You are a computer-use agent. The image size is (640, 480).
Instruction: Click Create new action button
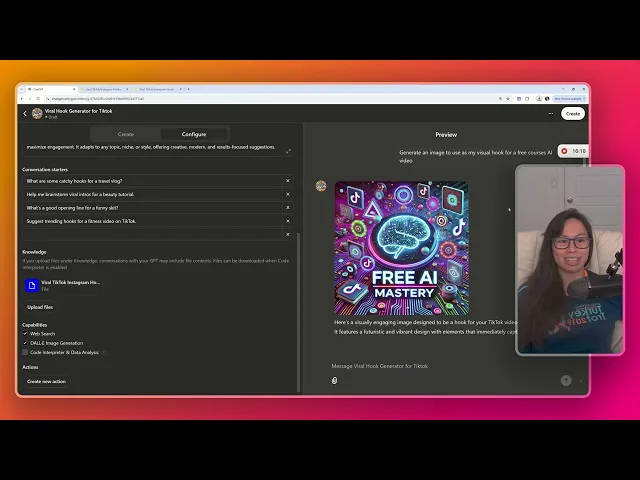pos(47,381)
